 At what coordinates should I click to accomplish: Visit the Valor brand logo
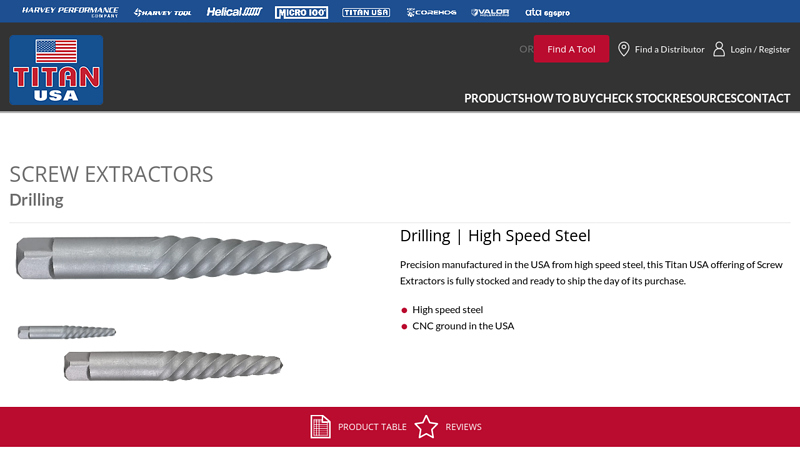pos(490,12)
